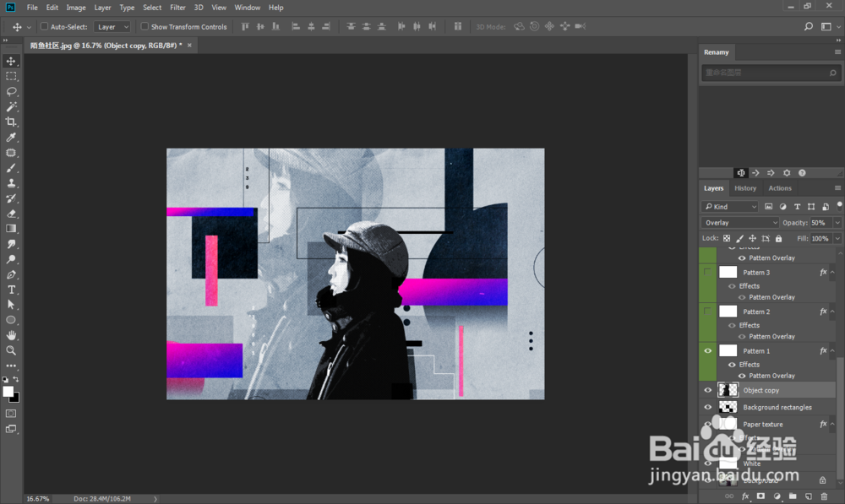
Task: Select the Crop tool
Action: click(x=11, y=122)
